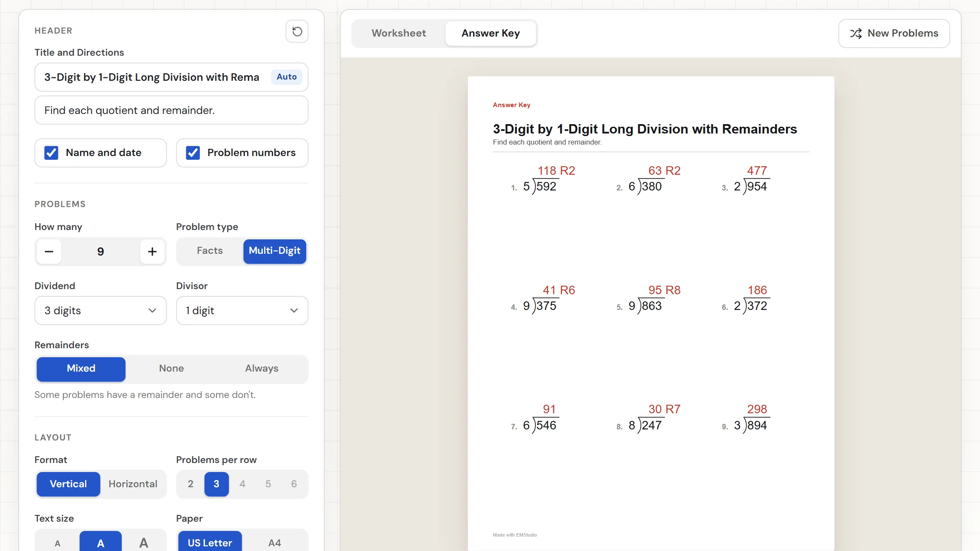Click the shuffle icon on New Problems
980x551 pixels.
(856, 33)
